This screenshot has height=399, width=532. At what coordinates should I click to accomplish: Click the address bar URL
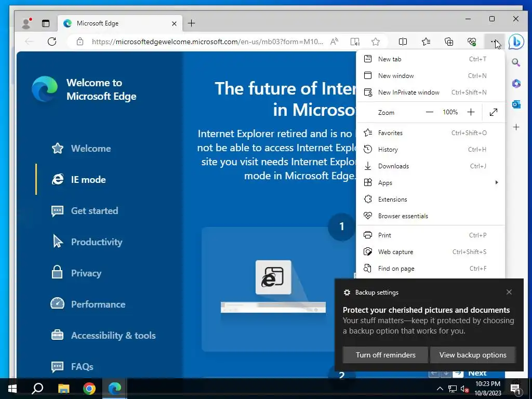[x=207, y=42]
